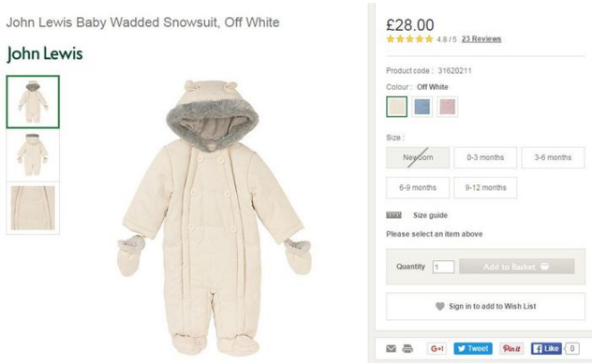
Task: Select the crossed-out Newborn size
Action: point(418,157)
